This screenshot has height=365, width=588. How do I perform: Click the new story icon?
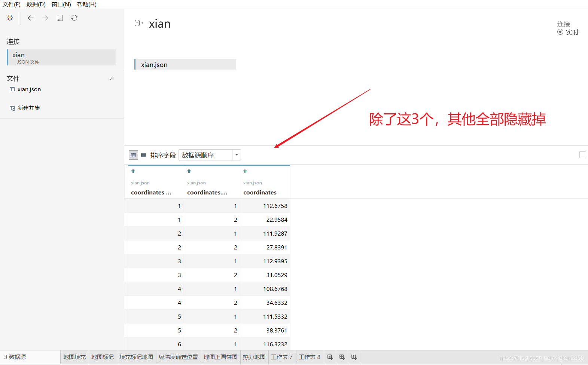click(x=354, y=357)
